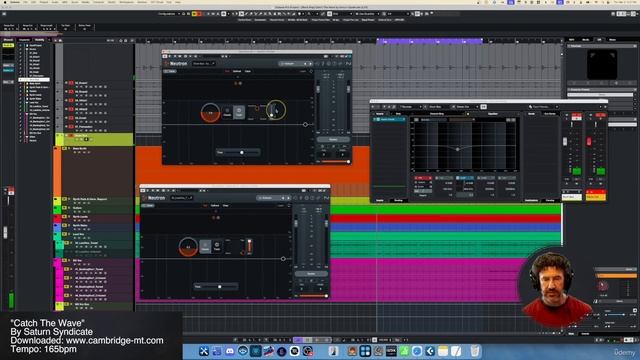Toggle the red EQ band 1 button
The image size is (640, 360).
[423, 178]
